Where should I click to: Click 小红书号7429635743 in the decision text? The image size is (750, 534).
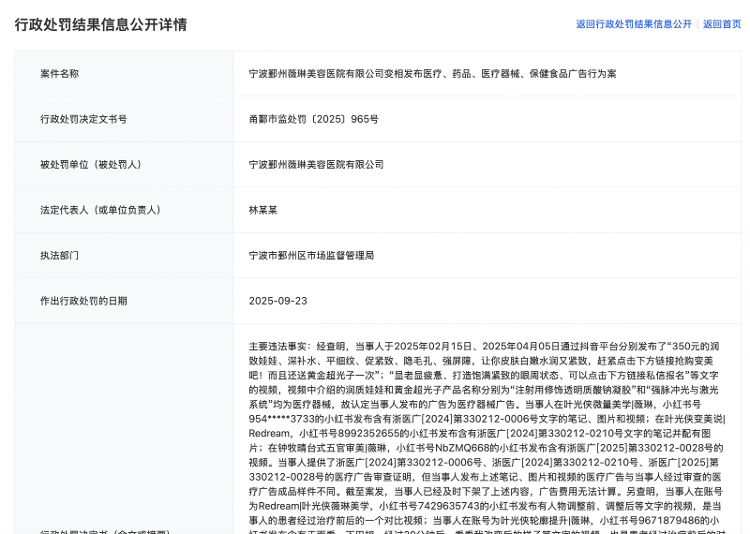[x=417, y=506]
